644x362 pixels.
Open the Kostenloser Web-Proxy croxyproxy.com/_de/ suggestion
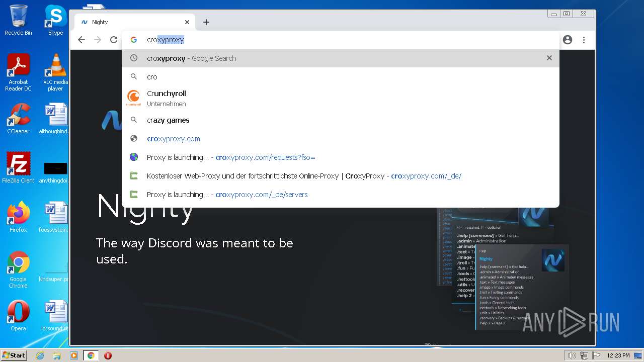[341, 176]
